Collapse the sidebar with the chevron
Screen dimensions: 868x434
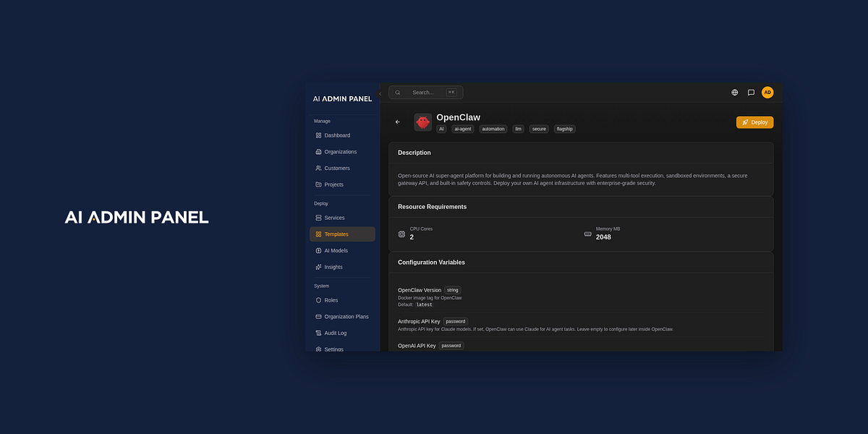[x=380, y=93]
